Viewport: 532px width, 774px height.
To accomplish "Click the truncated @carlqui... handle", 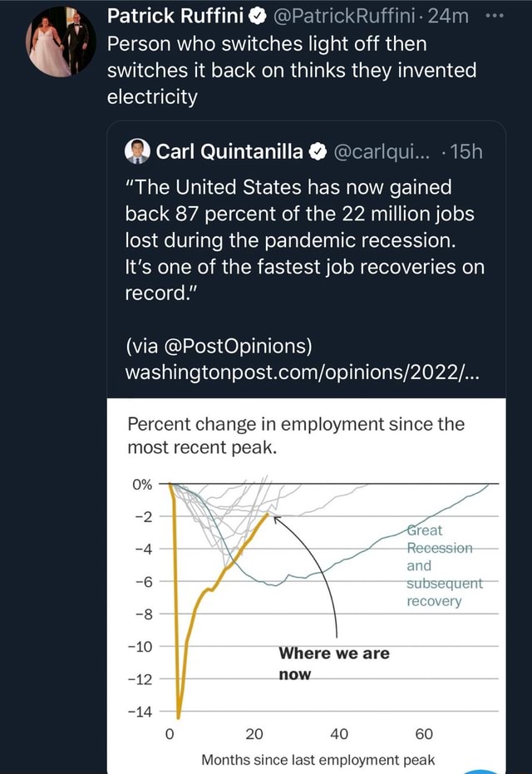I will (x=387, y=152).
